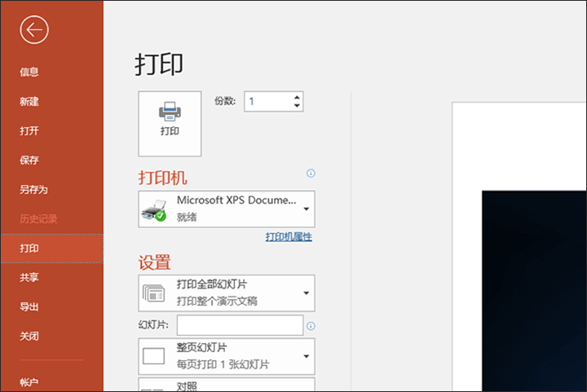The height and width of the screenshot is (392, 587).
Task: Open 另存为 in the sidebar
Action: (x=33, y=190)
